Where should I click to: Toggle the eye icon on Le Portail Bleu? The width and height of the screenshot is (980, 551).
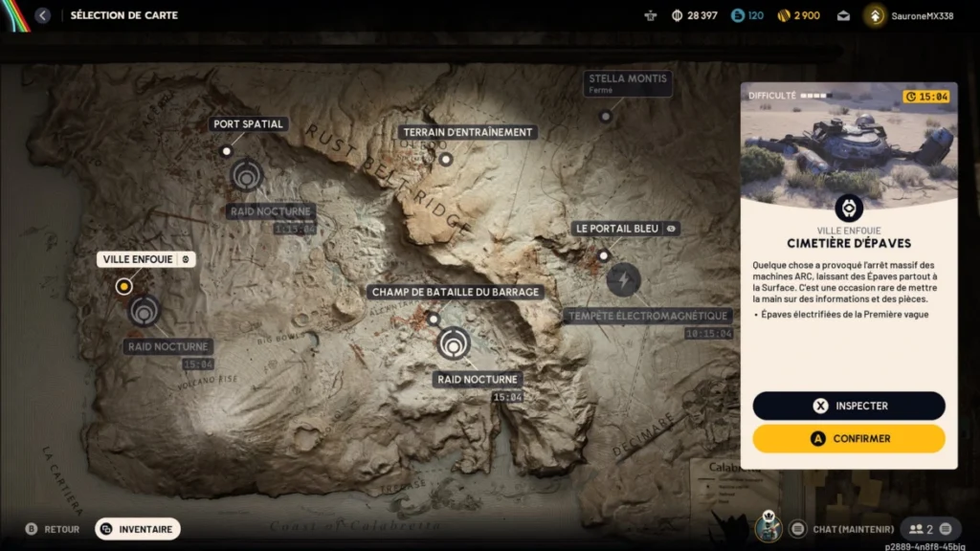[672, 229]
